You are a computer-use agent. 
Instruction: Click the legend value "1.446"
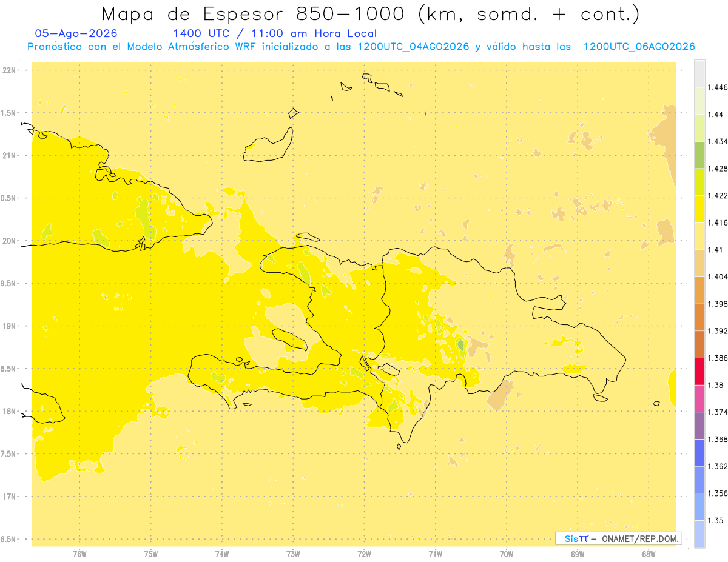coord(718,87)
